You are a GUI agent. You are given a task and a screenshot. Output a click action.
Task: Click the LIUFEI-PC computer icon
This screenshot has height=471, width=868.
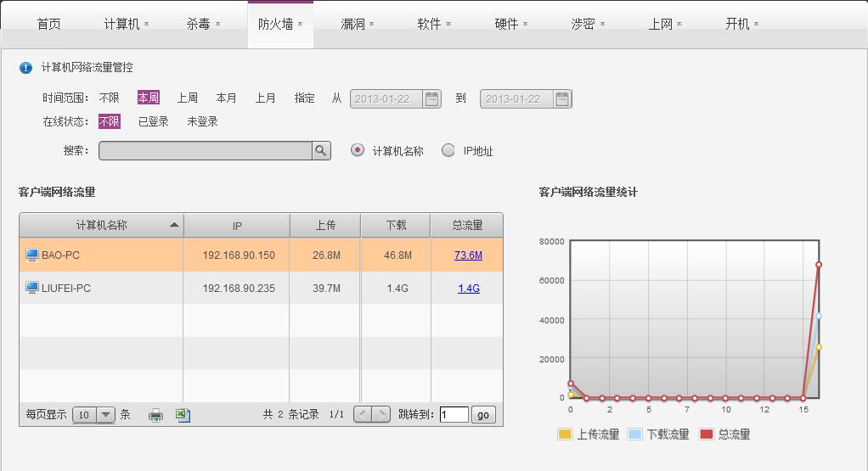click(32, 288)
